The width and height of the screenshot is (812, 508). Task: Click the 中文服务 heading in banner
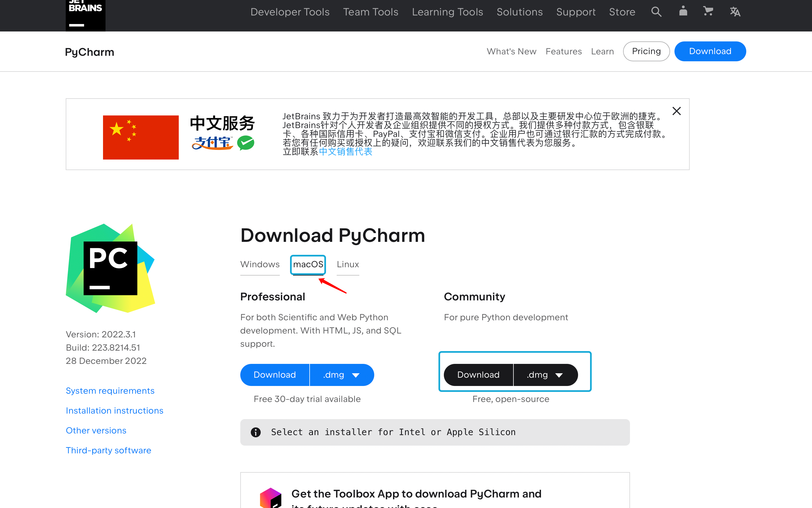(222, 123)
